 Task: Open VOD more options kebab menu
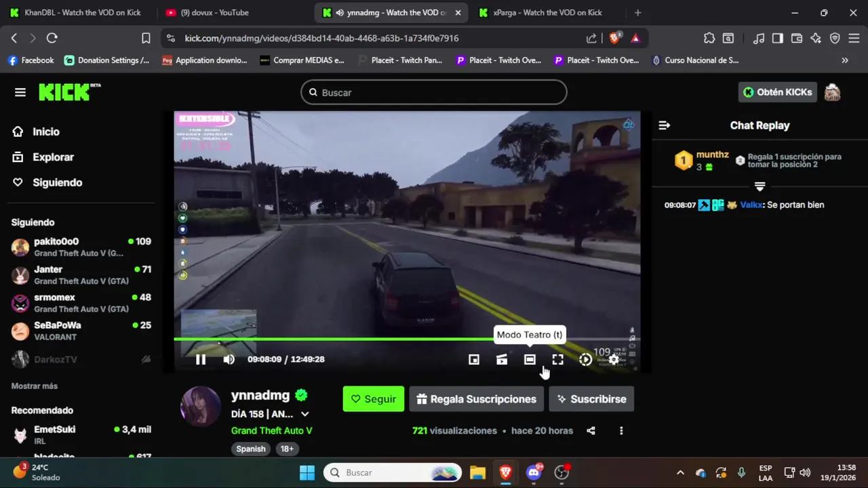(621, 430)
